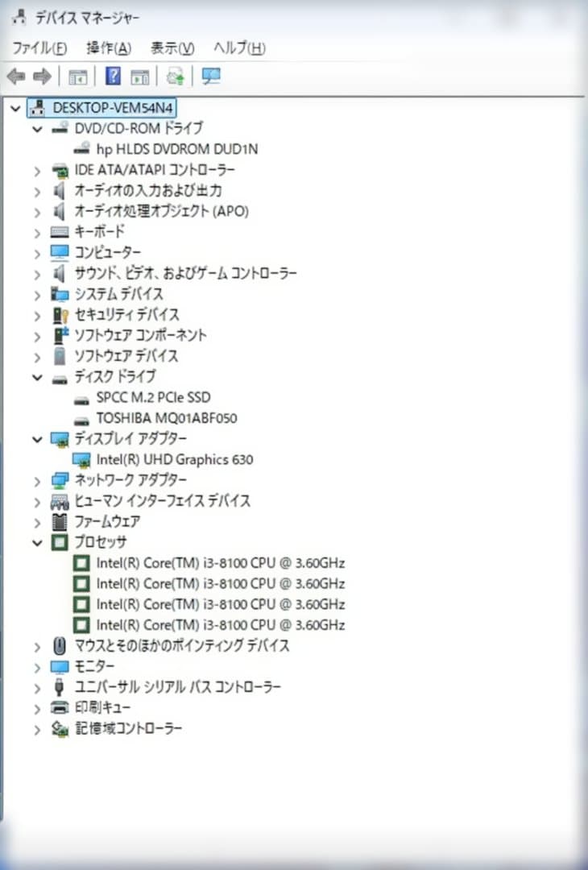Click the キーボード keyboard icon
The width and height of the screenshot is (588, 870).
[60, 232]
